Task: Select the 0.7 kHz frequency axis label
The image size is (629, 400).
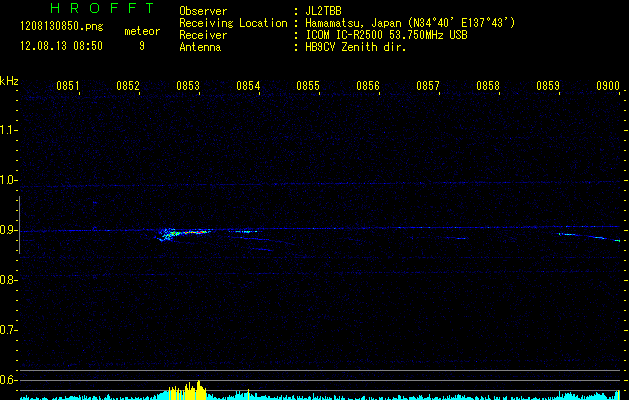Action: pyautogui.click(x=9, y=329)
